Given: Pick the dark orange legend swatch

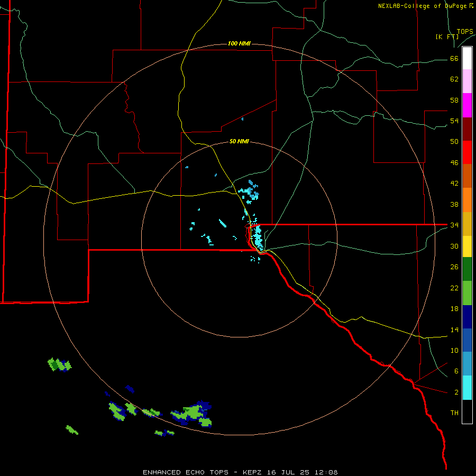Looking at the screenshot, I should [x=467, y=176].
